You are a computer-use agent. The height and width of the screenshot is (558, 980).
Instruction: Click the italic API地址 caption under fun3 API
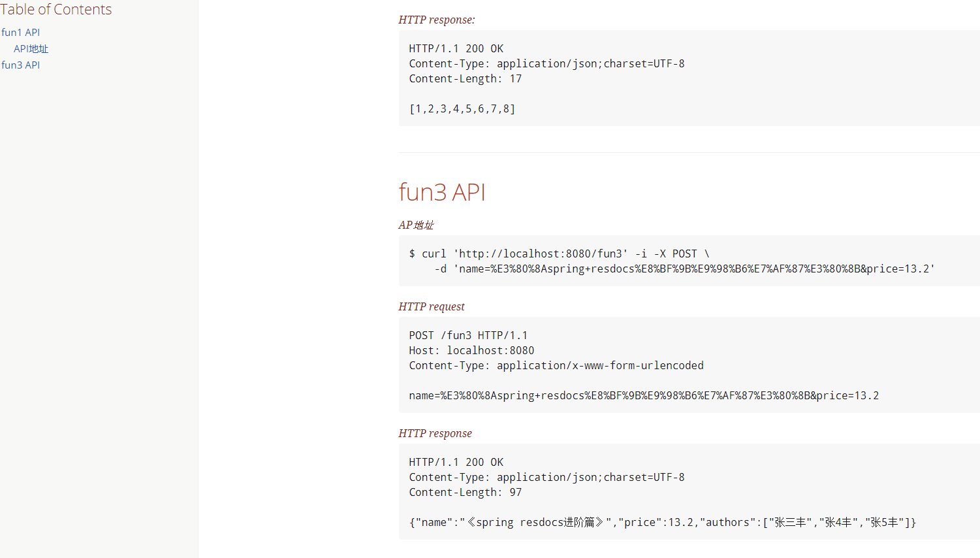coord(416,225)
